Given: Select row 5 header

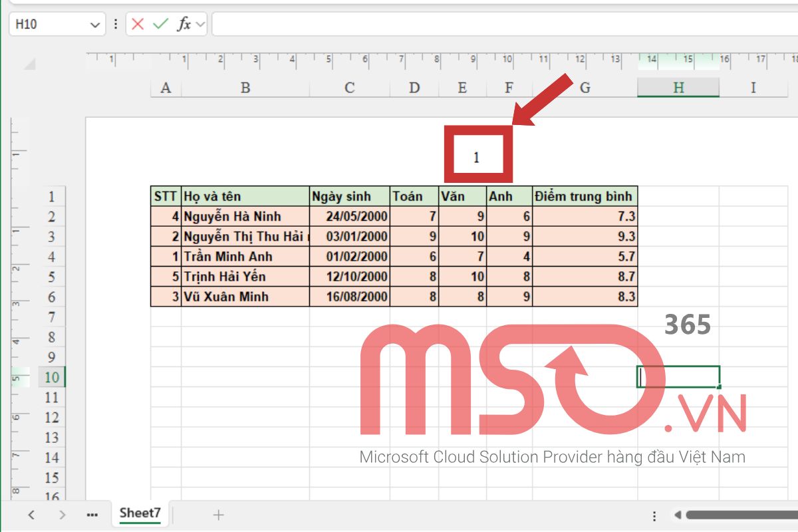Looking at the screenshot, I should point(52,277).
